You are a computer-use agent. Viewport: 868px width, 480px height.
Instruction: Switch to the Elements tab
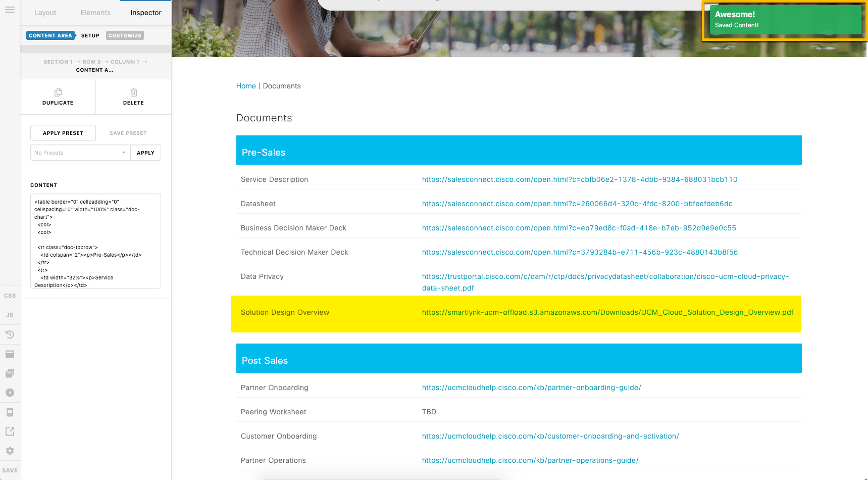[x=95, y=13]
